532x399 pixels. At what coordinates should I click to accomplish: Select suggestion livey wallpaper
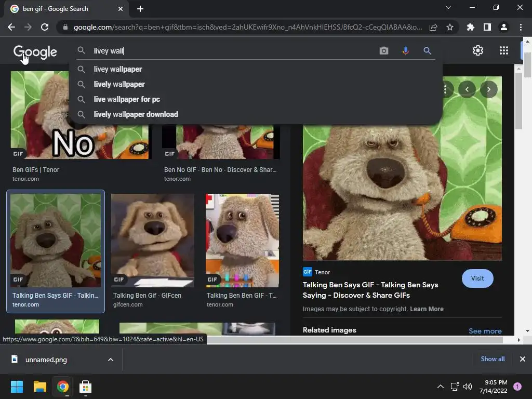(256, 69)
